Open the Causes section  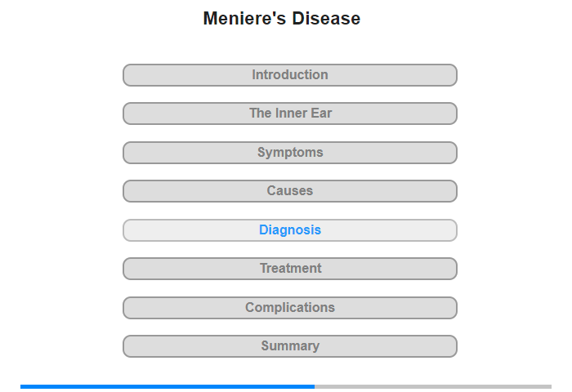[289, 191]
